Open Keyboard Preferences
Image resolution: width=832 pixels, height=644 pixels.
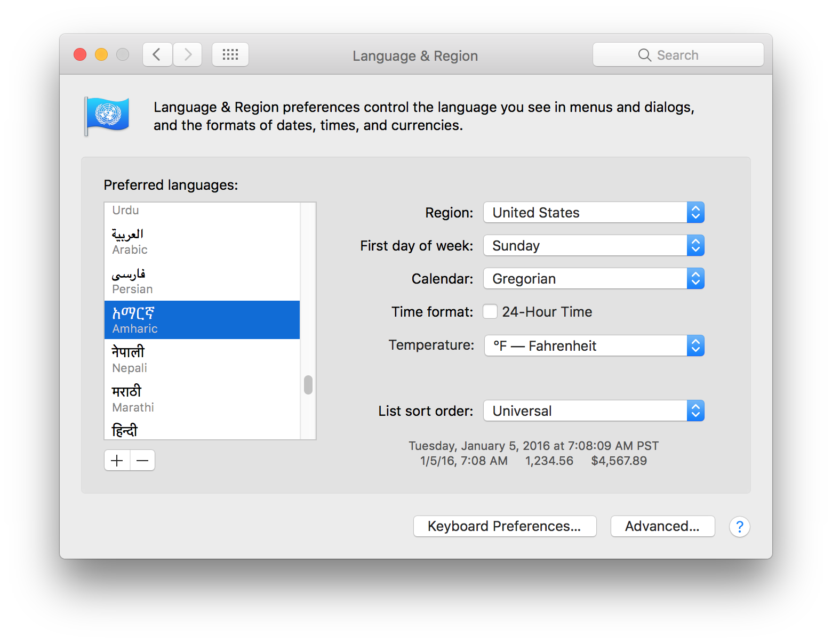pos(505,526)
